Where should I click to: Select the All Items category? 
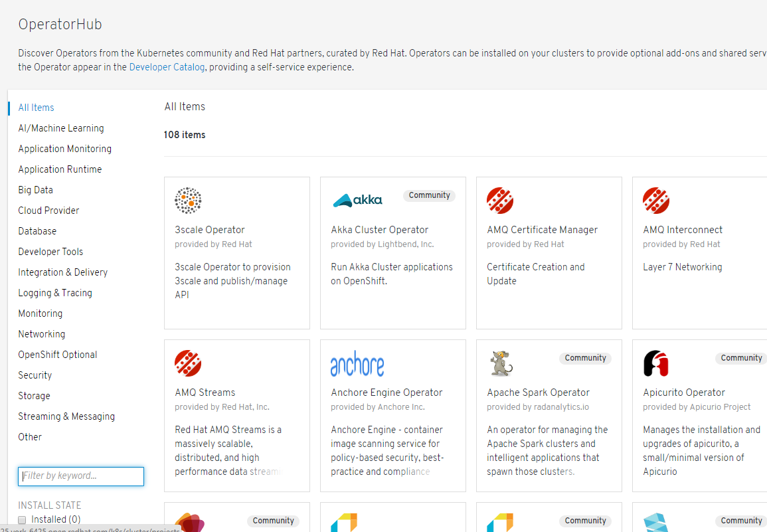point(37,108)
